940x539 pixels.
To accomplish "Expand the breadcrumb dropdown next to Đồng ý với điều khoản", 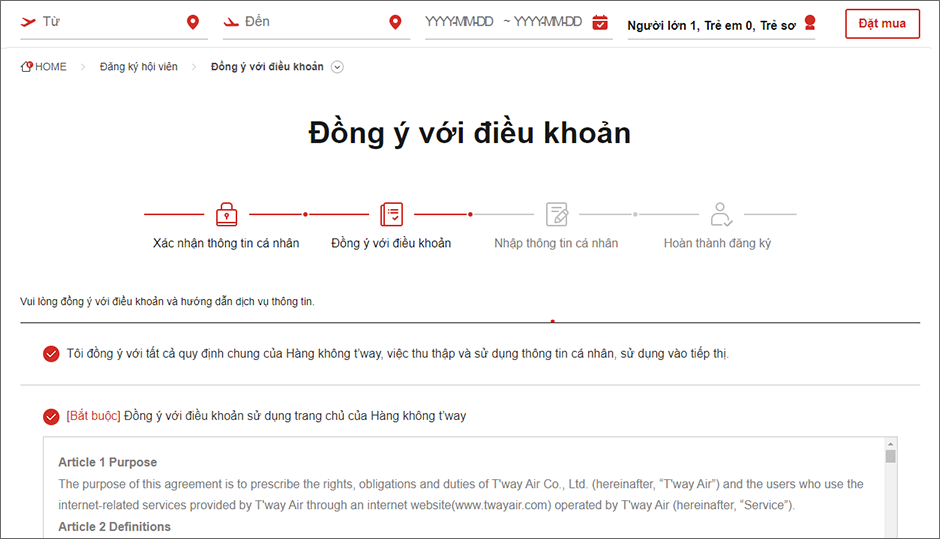I will coord(337,67).
